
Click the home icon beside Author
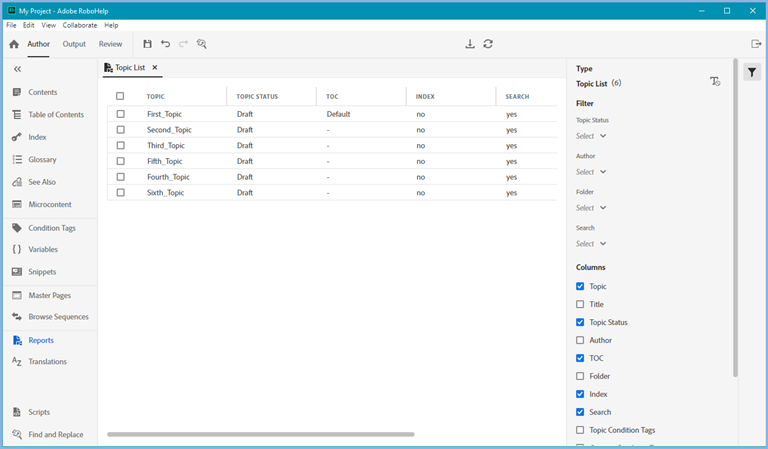pos(14,44)
